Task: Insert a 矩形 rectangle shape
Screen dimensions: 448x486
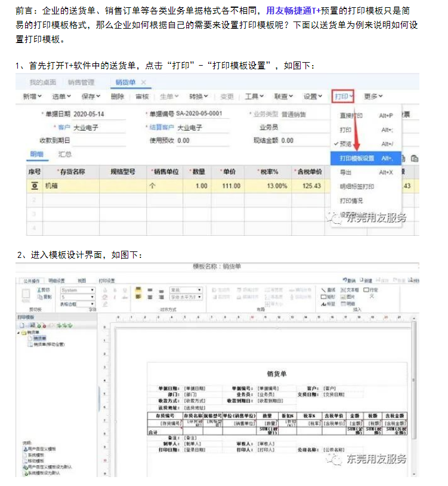Action: pos(328,297)
